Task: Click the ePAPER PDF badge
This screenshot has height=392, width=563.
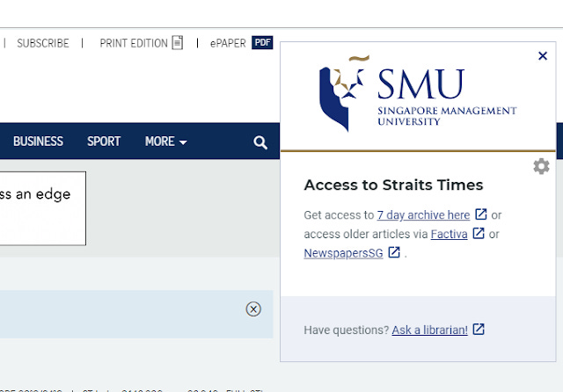Action: [x=262, y=43]
